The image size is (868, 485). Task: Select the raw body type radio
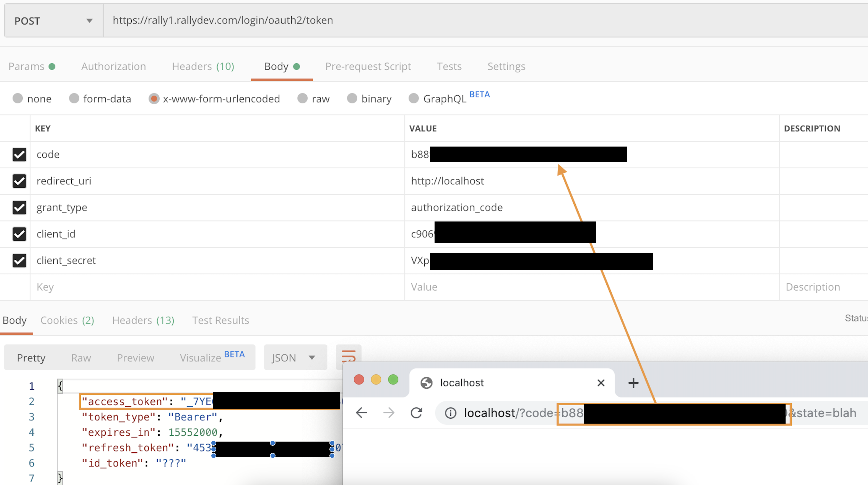pyautogui.click(x=303, y=99)
